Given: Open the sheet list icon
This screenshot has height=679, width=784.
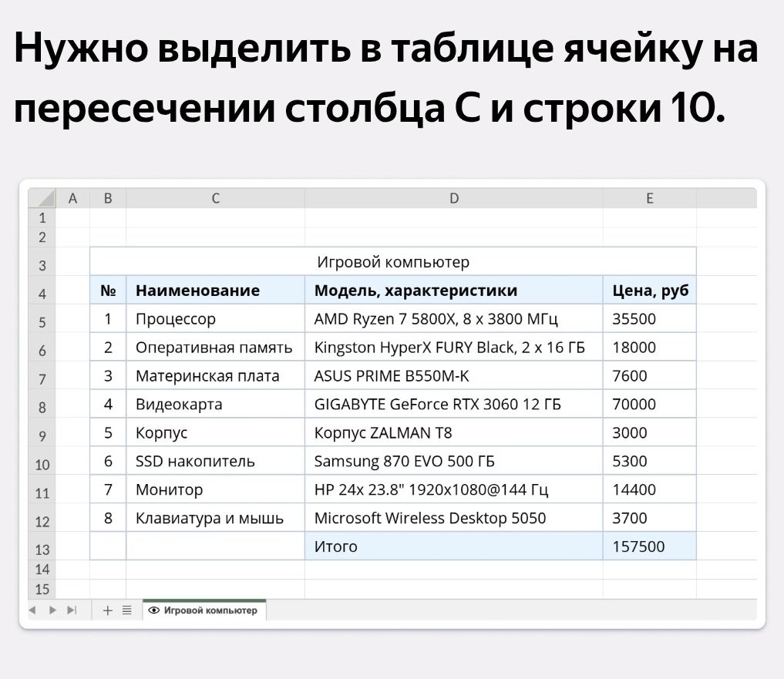Looking at the screenshot, I should [x=127, y=610].
